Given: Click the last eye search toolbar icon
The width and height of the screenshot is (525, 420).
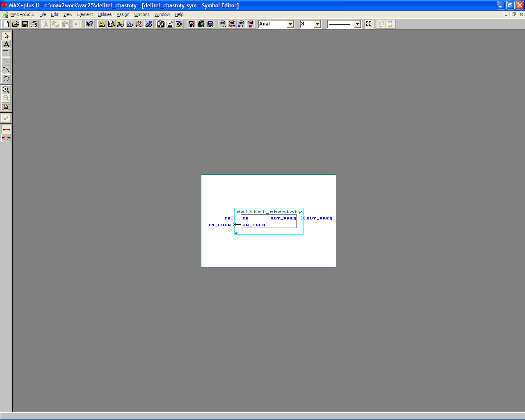Looking at the screenshot, I should pos(251,24).
